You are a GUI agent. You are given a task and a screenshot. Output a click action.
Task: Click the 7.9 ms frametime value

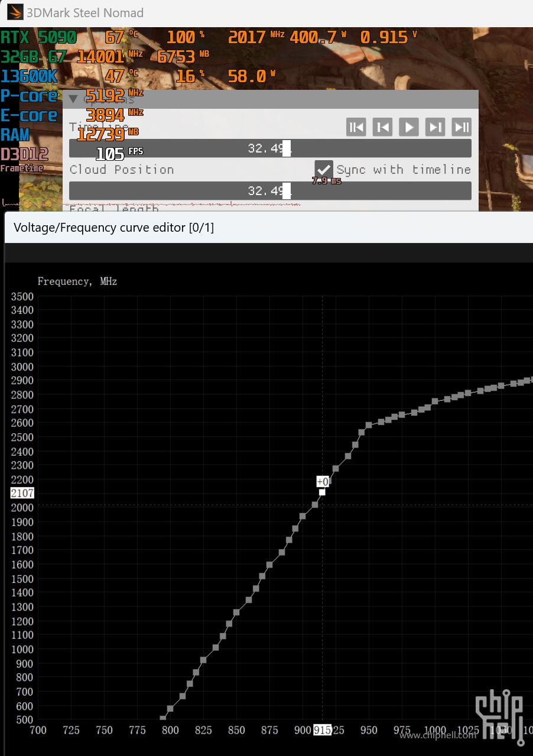click(326, 181)
